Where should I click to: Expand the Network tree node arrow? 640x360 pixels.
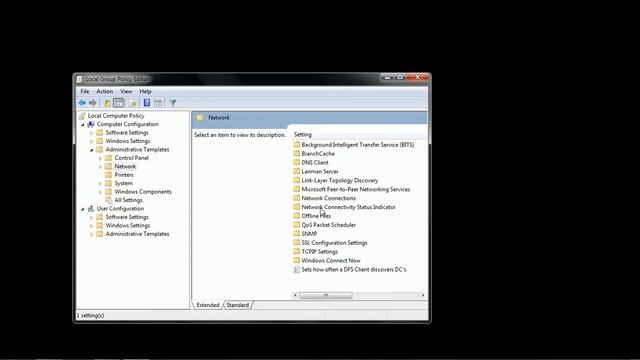pos(100,167)
